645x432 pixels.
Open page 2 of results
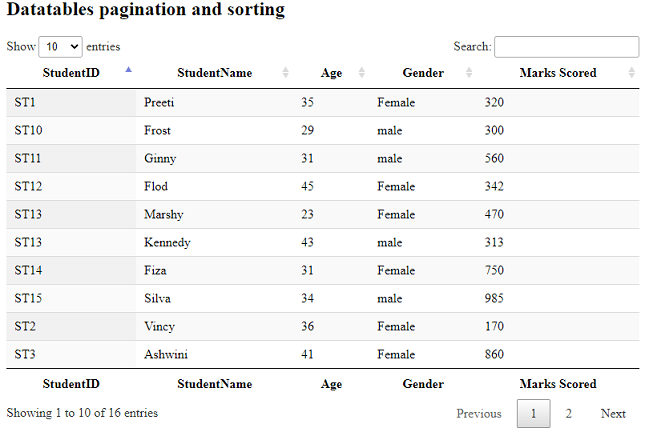[568, 414]
